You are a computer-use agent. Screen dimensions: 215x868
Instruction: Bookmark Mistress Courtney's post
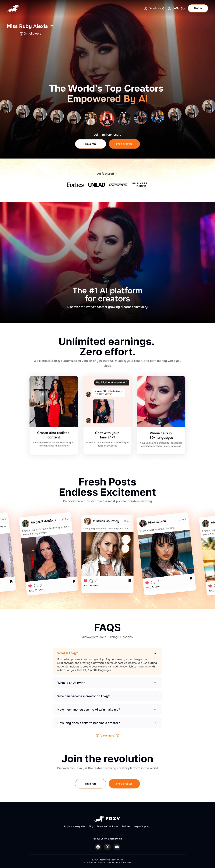(129, 581)
